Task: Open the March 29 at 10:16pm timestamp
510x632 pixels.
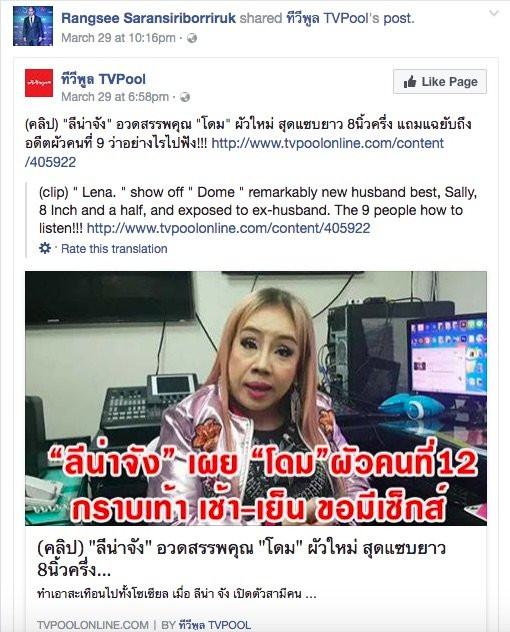Action: (x=119, y=38)
